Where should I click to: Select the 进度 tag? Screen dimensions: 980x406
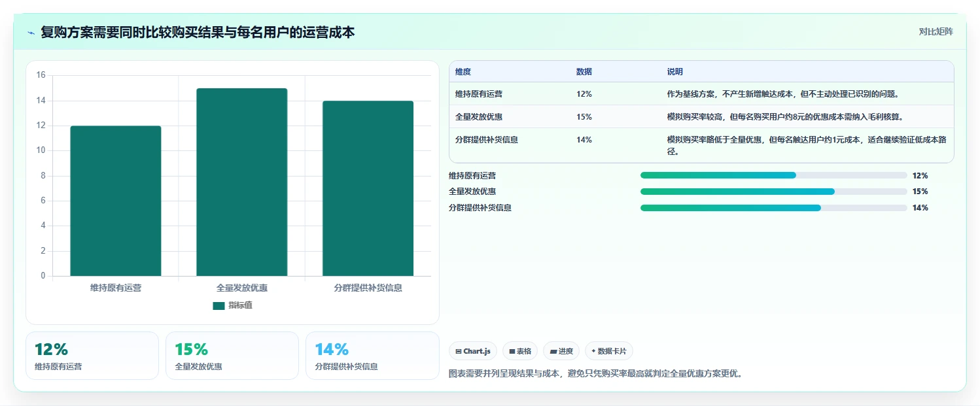(x=561, y=351)
